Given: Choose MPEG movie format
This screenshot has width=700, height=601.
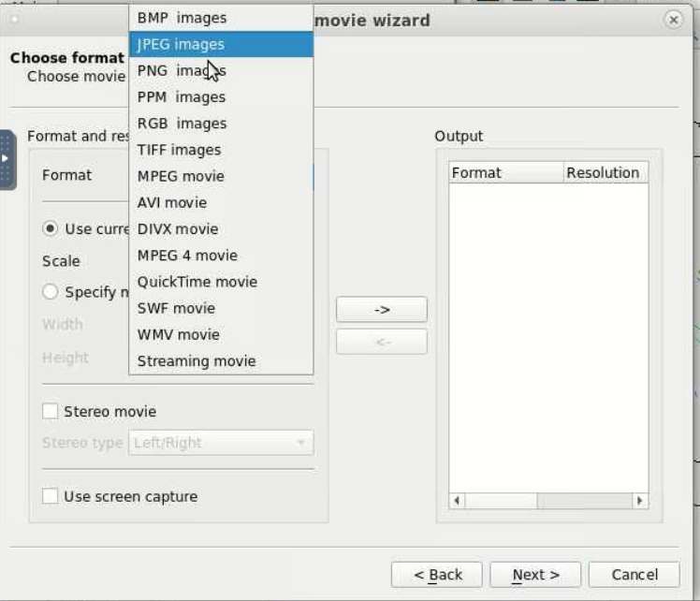Looking at the screenshot, I should coord(221,176).
